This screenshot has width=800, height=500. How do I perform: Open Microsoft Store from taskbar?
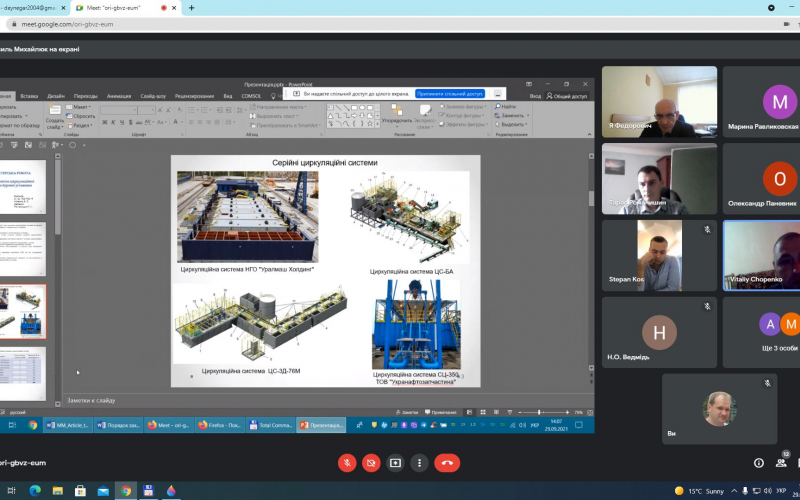pyautogui.click(x=80, y=491)
